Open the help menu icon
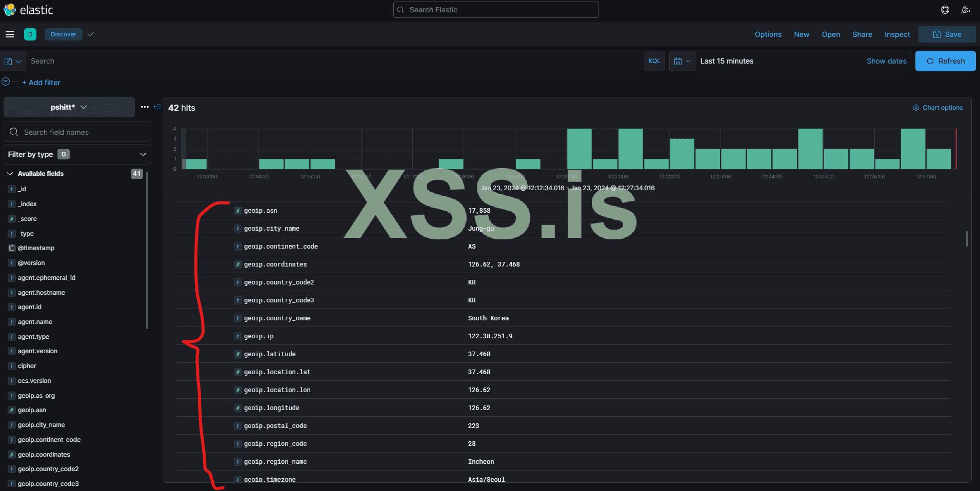This screenshot has height=491, width=980. 945,10
